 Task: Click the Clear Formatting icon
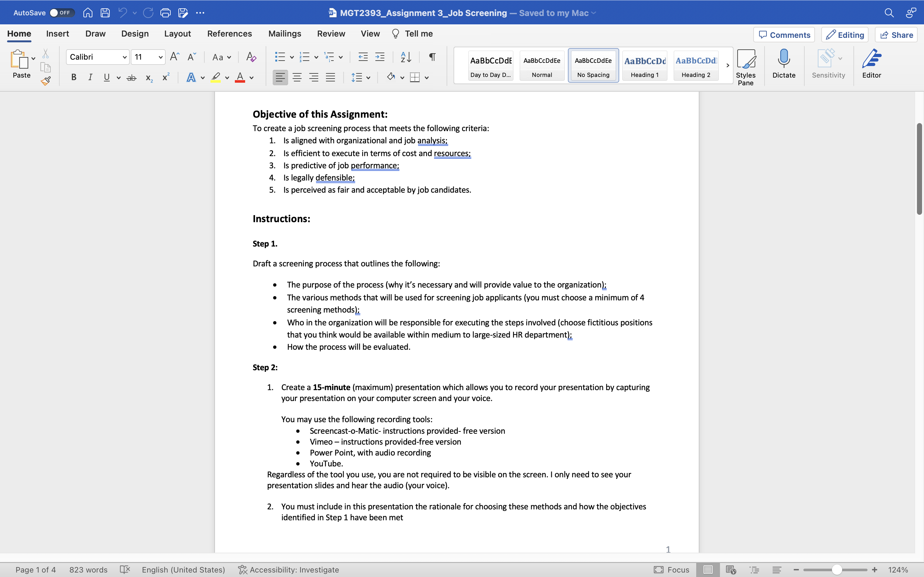(x=251, y=57)
